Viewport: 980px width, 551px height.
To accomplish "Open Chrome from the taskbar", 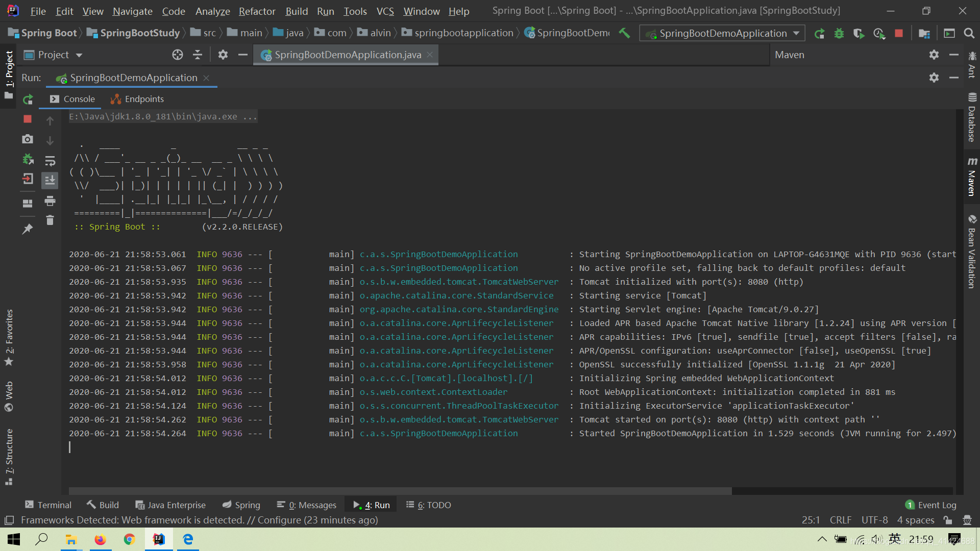I will 129,539.
